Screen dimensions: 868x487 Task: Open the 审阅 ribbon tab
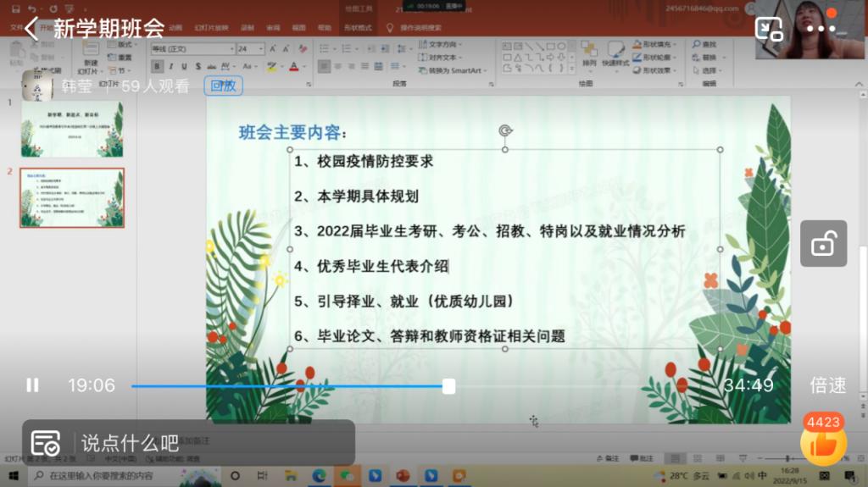pos(273,27)
